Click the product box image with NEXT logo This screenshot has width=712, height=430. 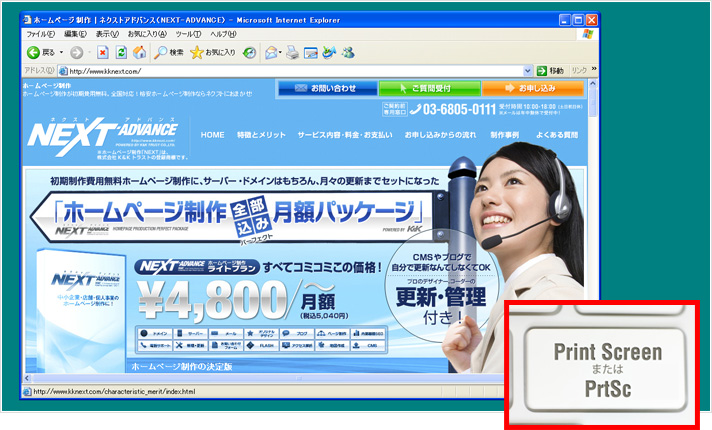tap(80, 311)
